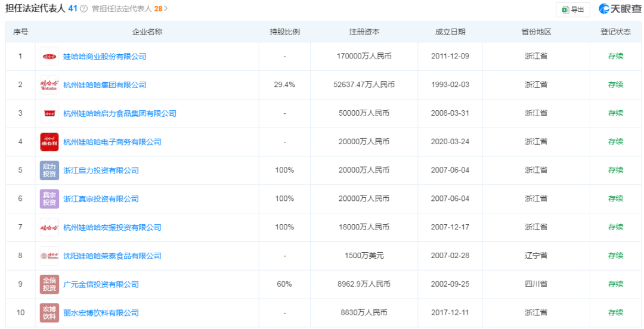Click the red 康有利 logo icon

coord(49,142)
